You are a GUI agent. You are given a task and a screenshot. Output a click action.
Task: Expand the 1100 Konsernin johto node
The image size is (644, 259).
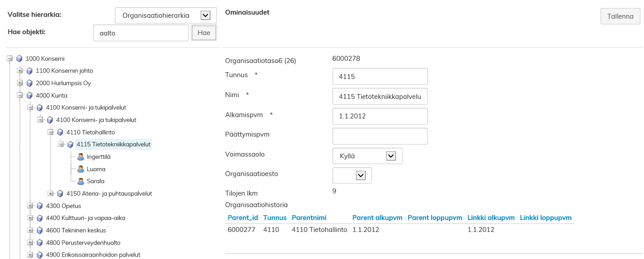coord(20,71)
